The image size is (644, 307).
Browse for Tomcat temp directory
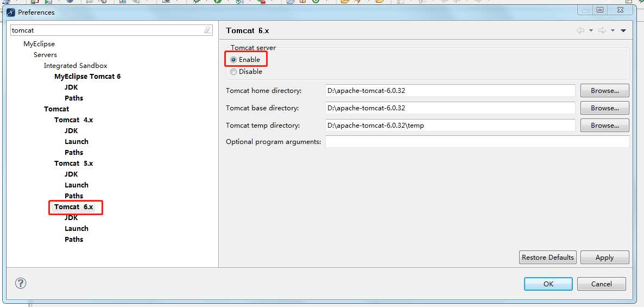[604, 126]
